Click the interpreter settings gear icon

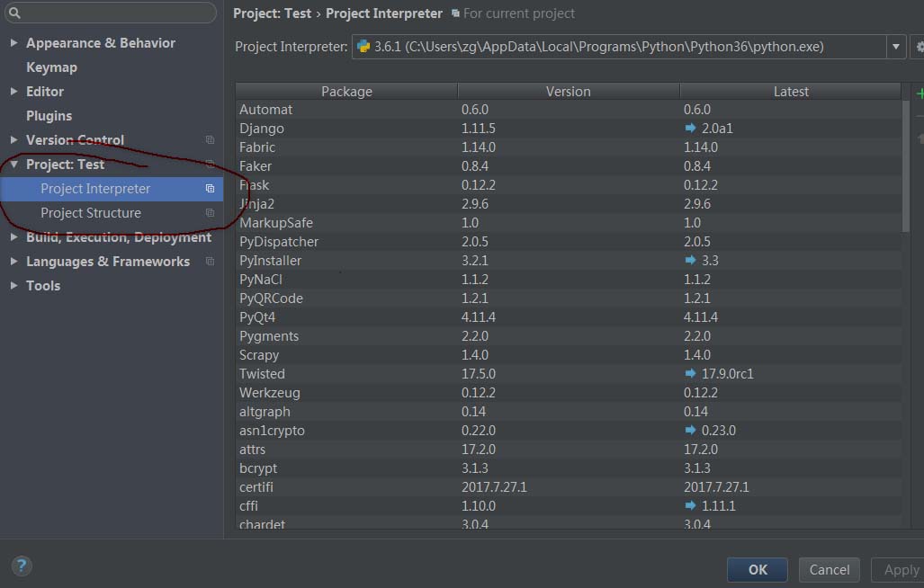click(x=920, y=47)
